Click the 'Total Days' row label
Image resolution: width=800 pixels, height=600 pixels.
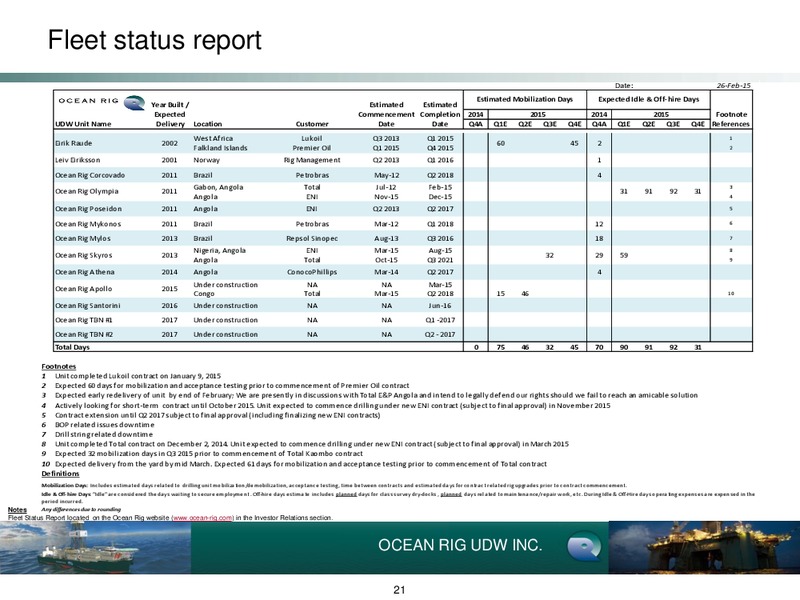(x=72, y=347)
